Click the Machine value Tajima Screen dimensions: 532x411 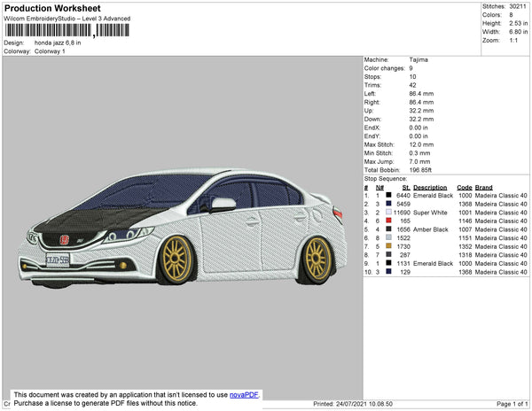(419, 60)
